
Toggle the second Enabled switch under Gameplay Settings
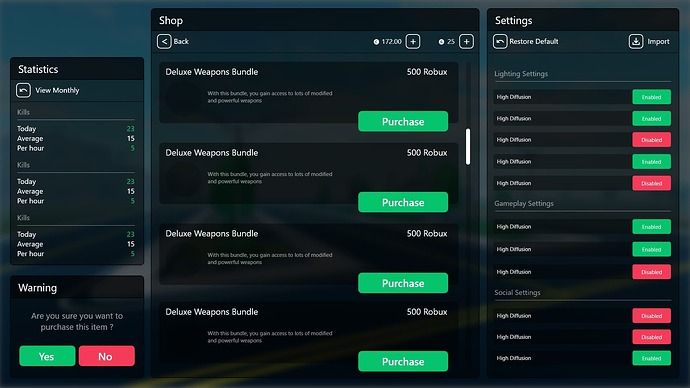(651, 249)
